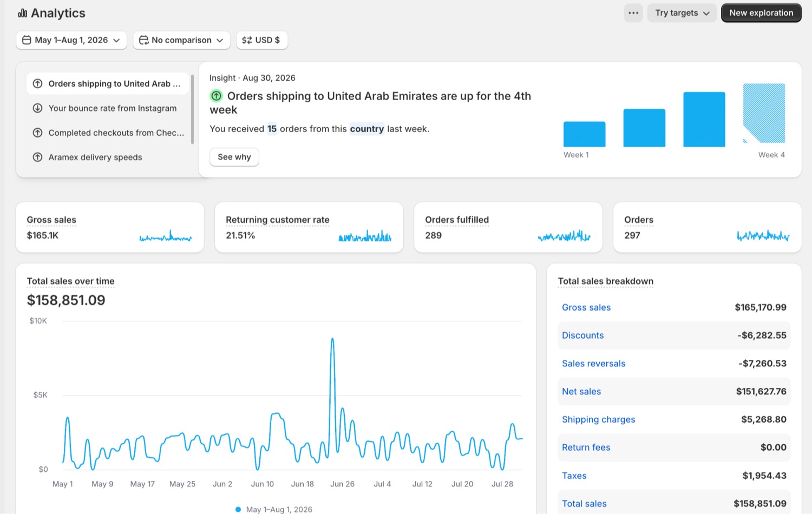Viewport: 812px width, 514px height.
Task: Click the sparkline in Orders card
Action: [x=763, y=235]
